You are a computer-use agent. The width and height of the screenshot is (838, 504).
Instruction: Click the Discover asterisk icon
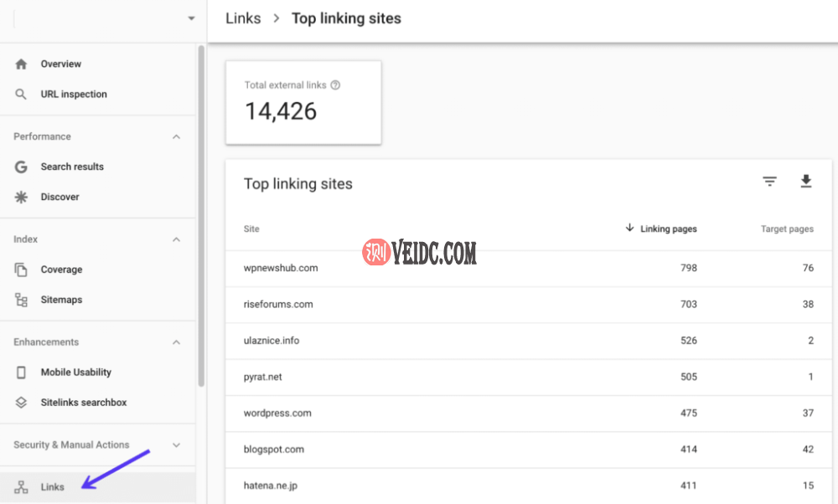(x=22, y=197)
